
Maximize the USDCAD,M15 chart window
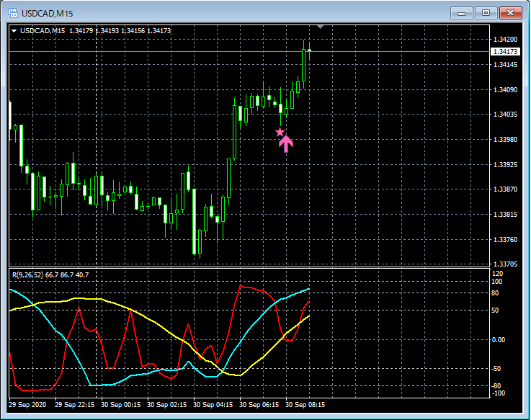click(486, 13)
